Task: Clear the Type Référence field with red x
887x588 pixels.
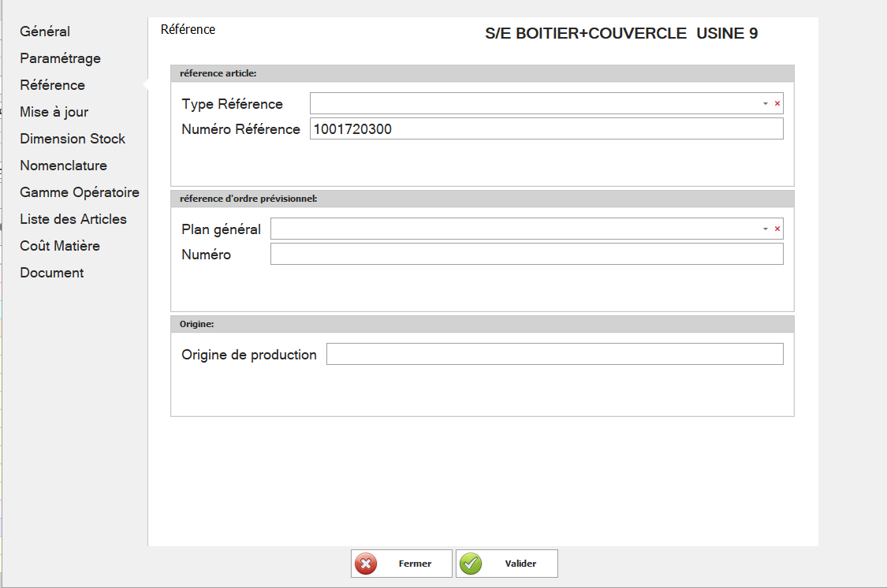Action: tap(777, 104)
